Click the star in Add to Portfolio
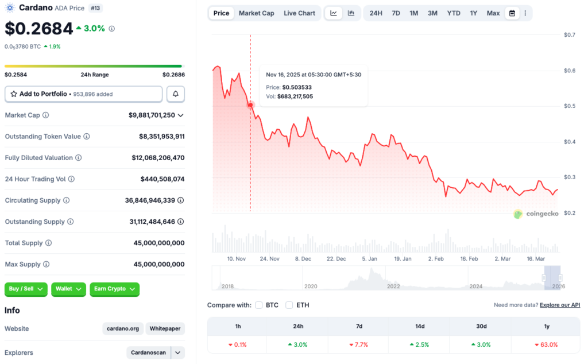The image size is (588, 364). [x=13, y=94]
